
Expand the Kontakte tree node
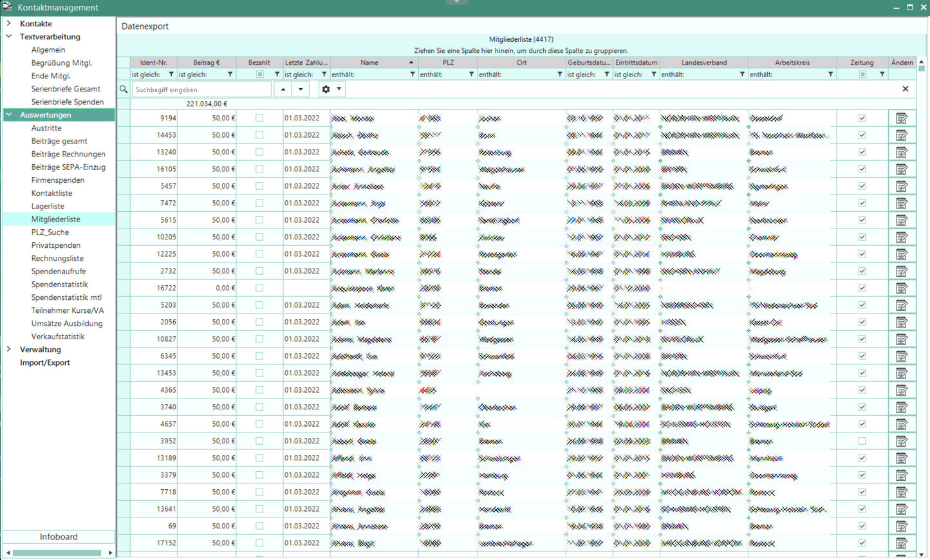[x=9, y=24]
